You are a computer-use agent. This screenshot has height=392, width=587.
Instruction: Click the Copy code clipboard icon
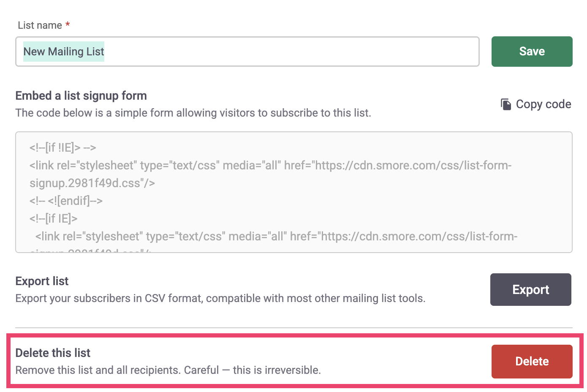(x=505, y=104)
